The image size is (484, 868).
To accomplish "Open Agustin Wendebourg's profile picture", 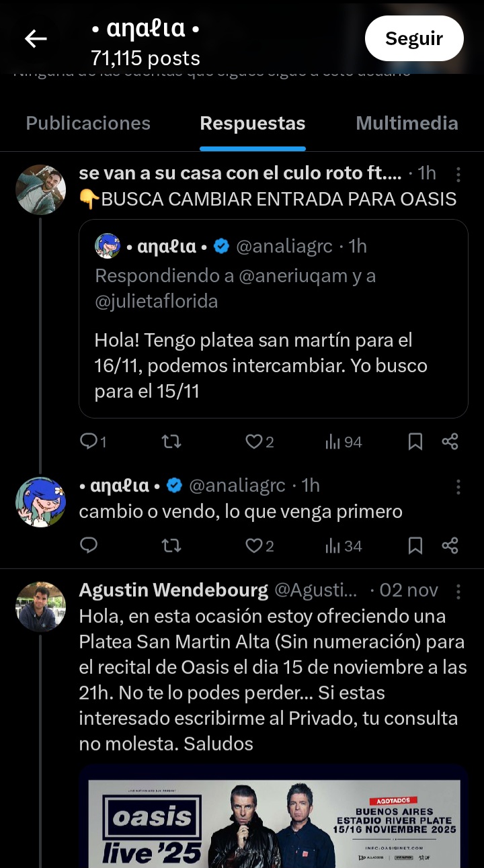I will tap(40, 607).
